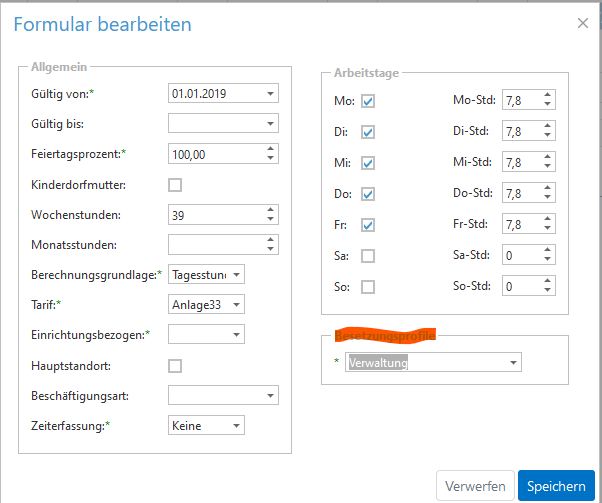The height and width of the screenshot is (503, 602).
Task: Increase Sa-Std hours using up arrow
Action: [547, 251]
